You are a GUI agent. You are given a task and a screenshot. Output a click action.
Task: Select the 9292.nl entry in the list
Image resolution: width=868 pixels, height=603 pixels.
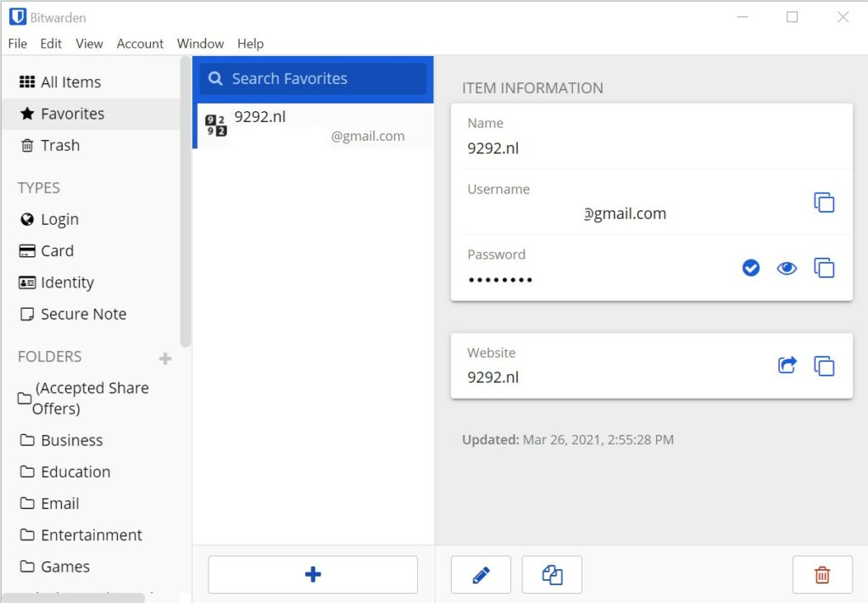tap(313, 126)
